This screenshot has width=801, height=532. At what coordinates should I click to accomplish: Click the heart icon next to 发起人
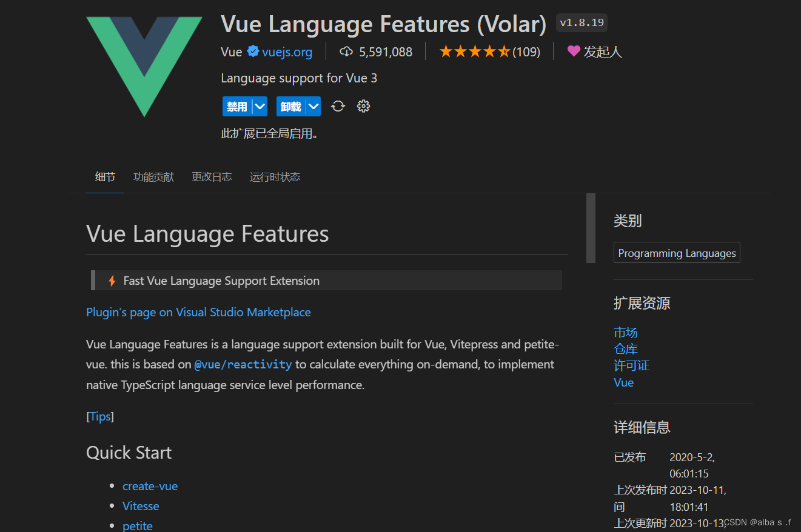tap(574, 52)
